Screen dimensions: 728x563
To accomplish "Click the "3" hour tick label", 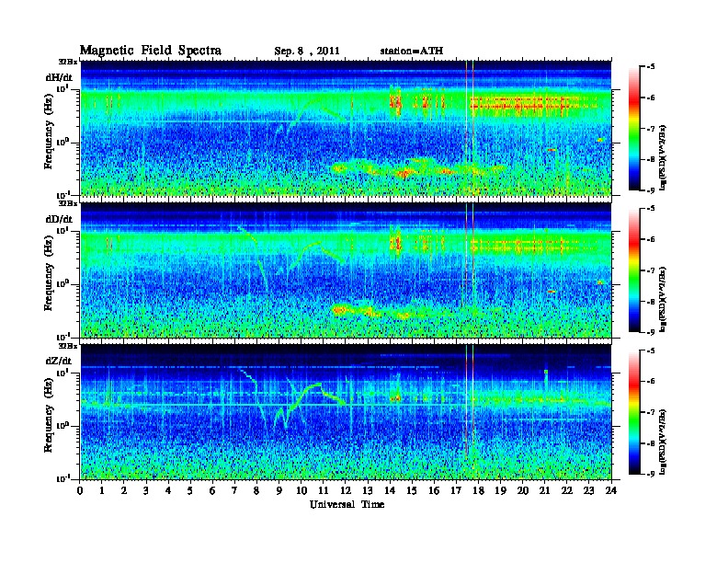I will pyautogui.click(x=146, y=491).
